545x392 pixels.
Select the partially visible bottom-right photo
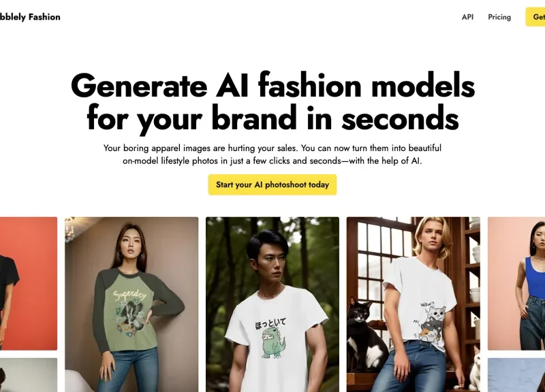pos(516,375)
